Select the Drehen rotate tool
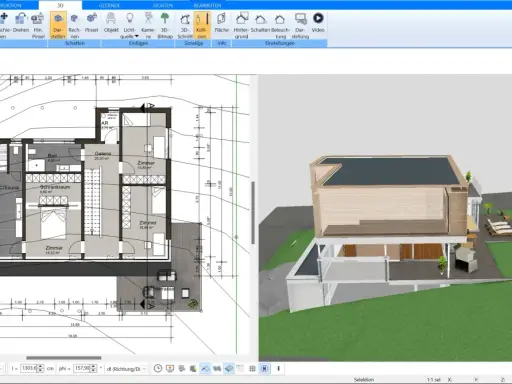Viewport: 512px width, 384px height. point(21,23)
